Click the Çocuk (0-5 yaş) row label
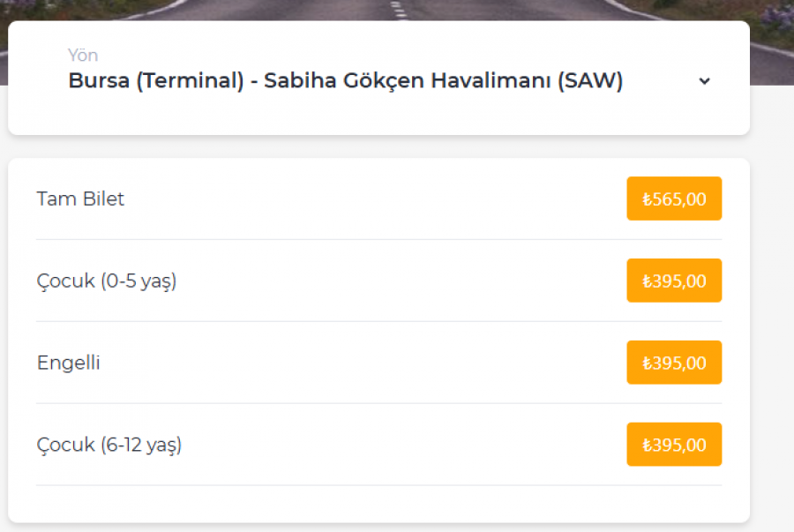 [107, 281]
